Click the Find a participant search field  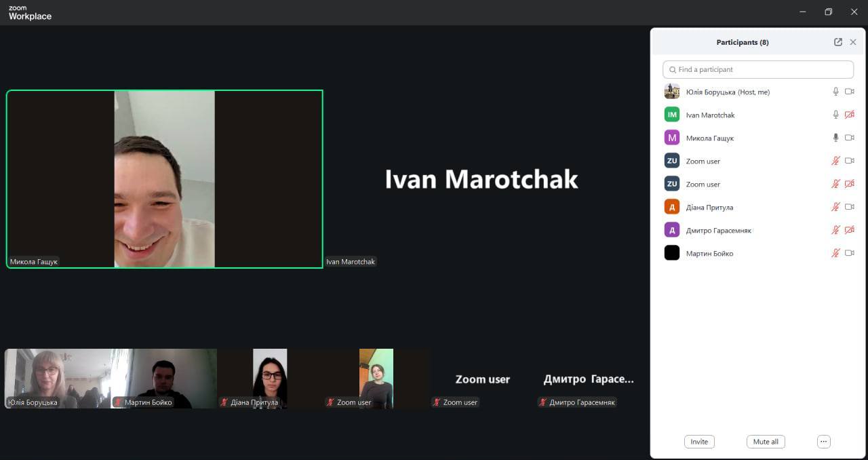click(758, 69)
